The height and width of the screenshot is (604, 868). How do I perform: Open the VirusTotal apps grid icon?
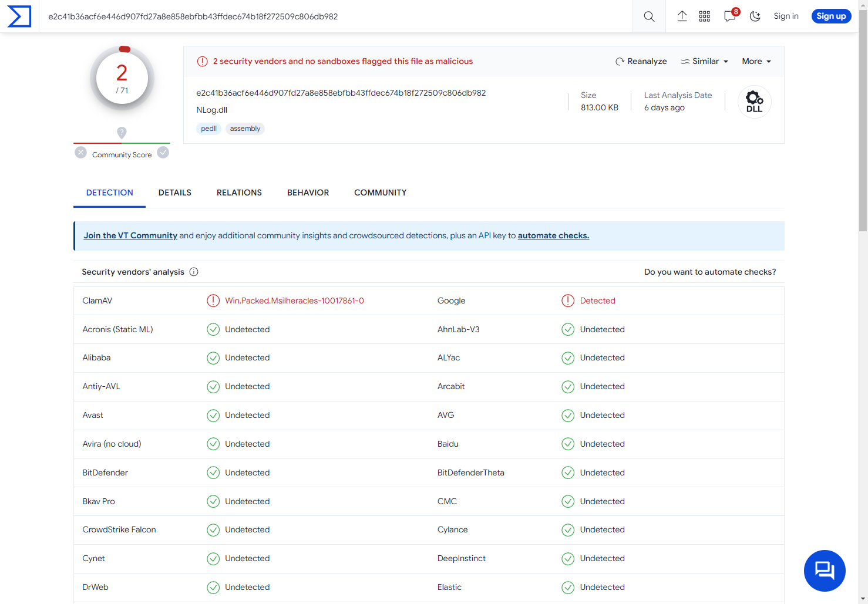(x=704, y=16)
